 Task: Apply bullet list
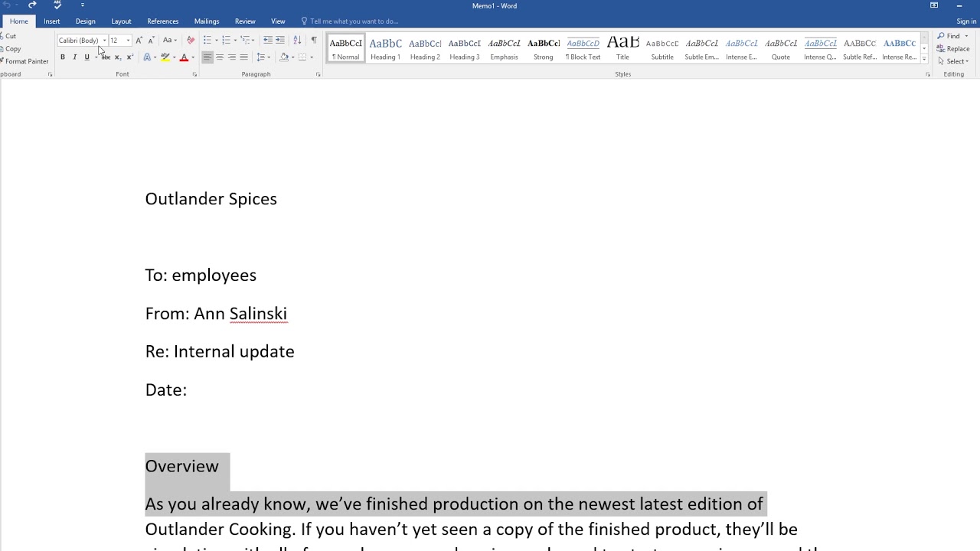tap(209, 40)
